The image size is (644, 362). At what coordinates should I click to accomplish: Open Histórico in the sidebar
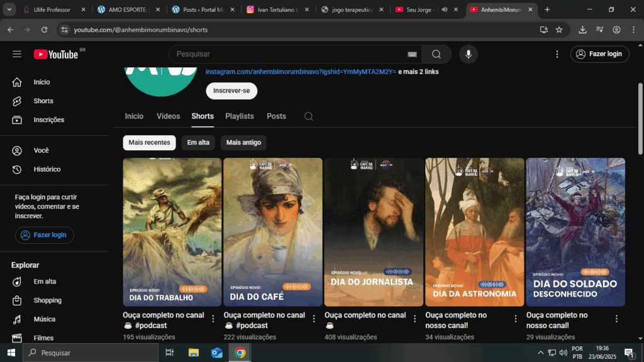pos(47,169)
